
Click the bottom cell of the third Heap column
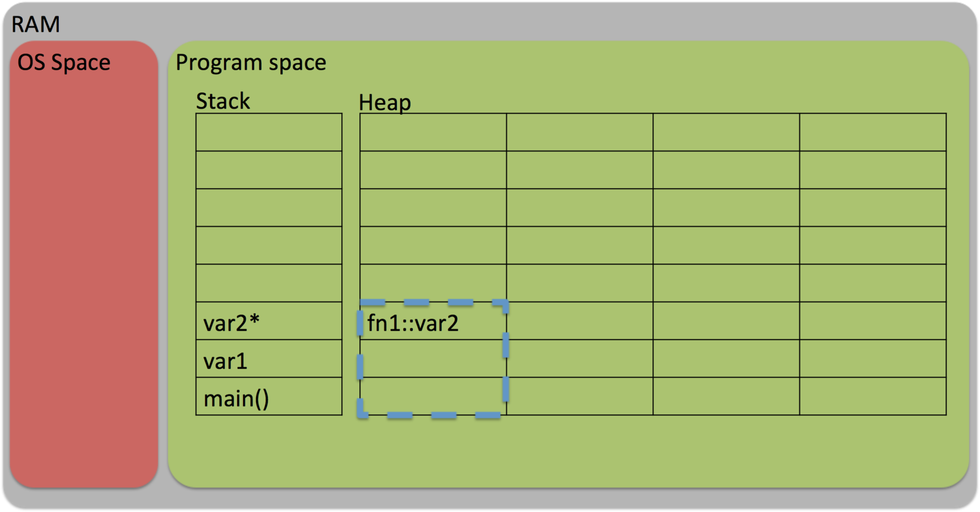click(x=726, y=396)
